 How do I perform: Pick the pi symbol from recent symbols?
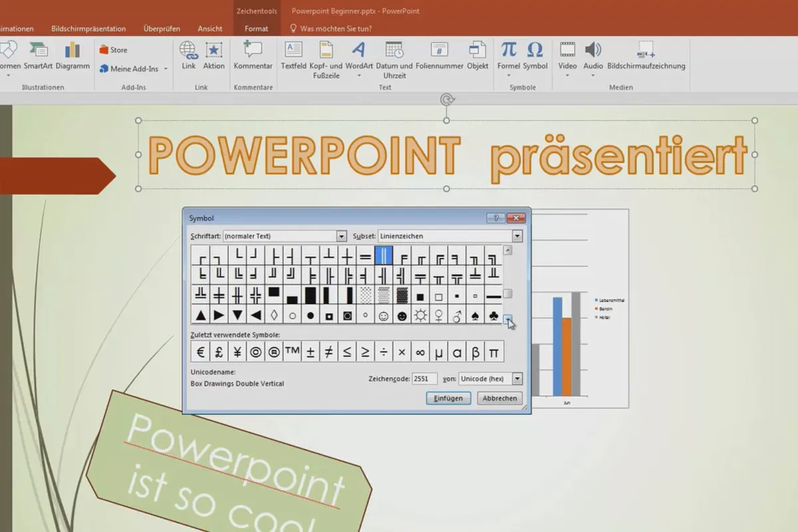pos(493,352)
